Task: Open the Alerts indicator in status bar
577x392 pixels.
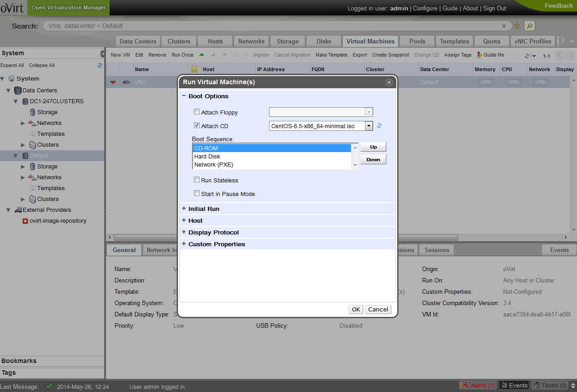Action: tap(478, 385)
